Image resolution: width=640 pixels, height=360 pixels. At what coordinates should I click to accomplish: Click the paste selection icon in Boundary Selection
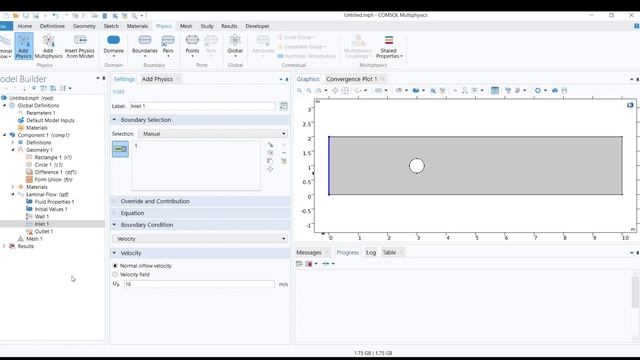click(x=270, y=160)
